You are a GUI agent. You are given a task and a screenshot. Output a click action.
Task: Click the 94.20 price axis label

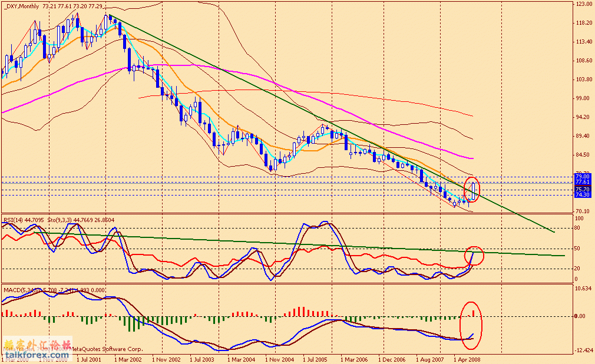pyautogui.click(x=582, y=117)
